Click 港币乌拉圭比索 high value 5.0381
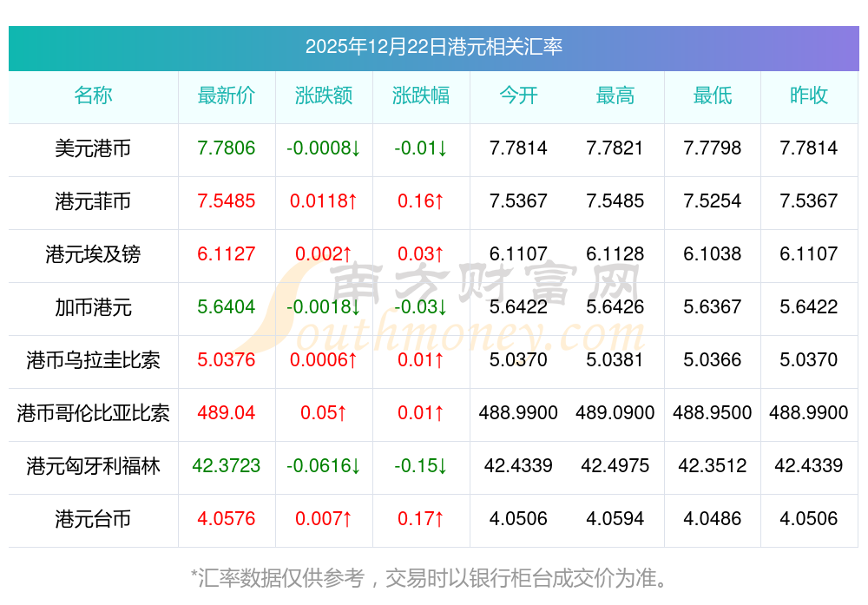Screen dimensions: 868x605 pos(615,360)
